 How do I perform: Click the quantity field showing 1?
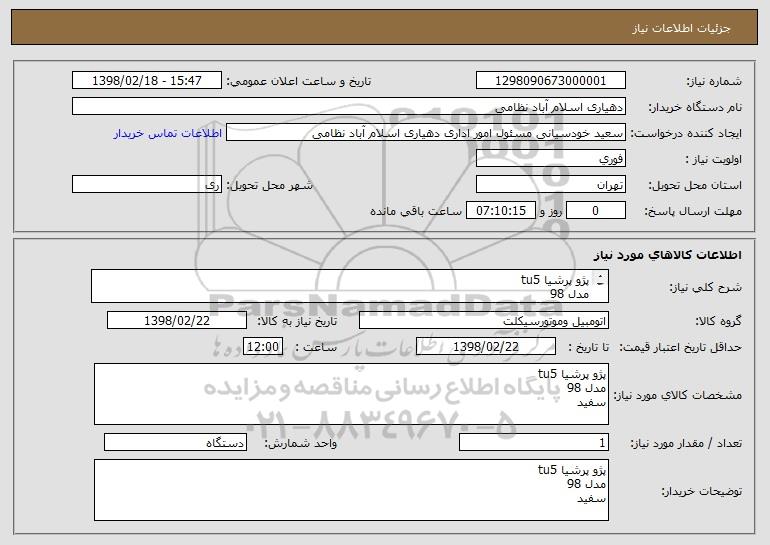[534, 442]
